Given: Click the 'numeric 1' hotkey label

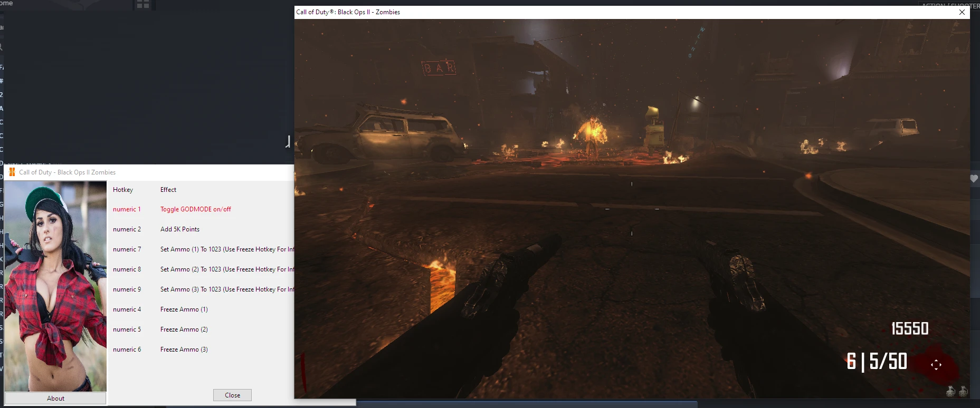Looking at the screenshot, I should point(127,209).
